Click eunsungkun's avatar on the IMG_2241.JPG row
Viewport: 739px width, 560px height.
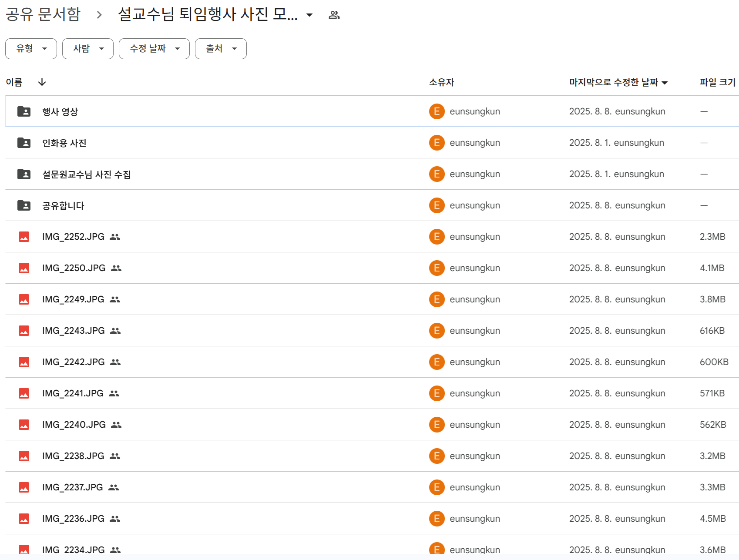(x=437, y=393)
